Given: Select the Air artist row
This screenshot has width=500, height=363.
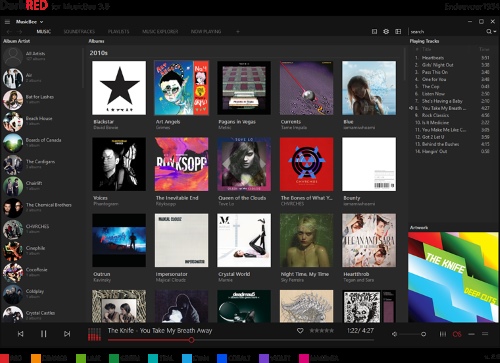Looking at the screenshot, I should pyautogui.click(x=42, y=78).
